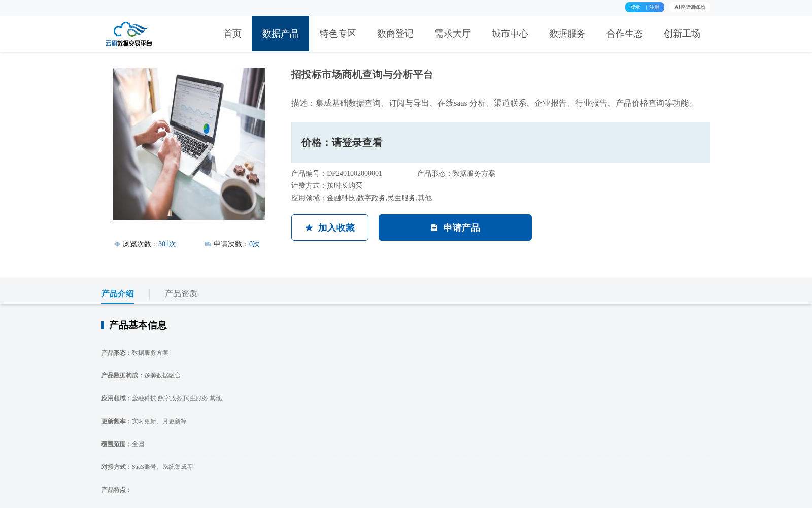This screenshot has height=508, width=812.
Task: Go to 特色专区 in navigation
Action: 338,34
